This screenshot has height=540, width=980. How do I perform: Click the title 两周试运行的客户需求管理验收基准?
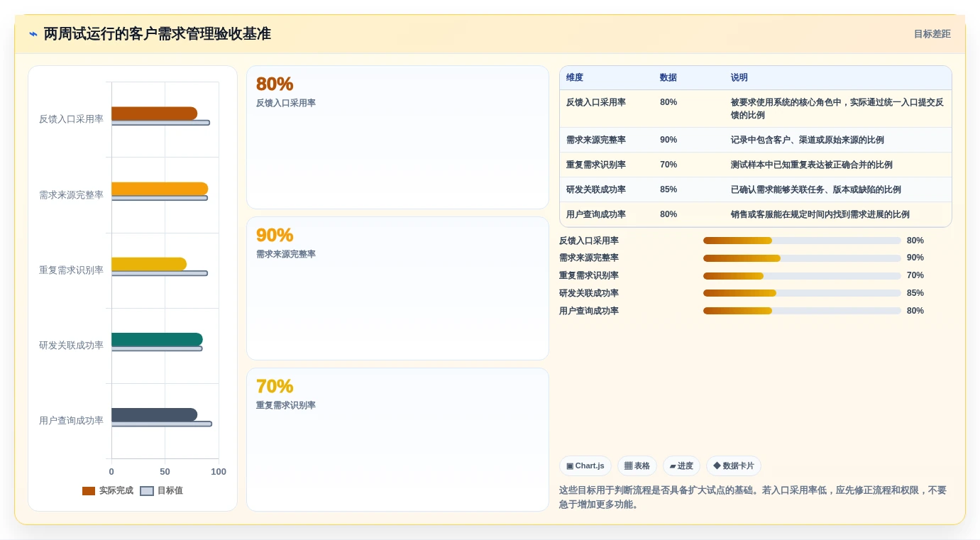click(x=158, y=34)
